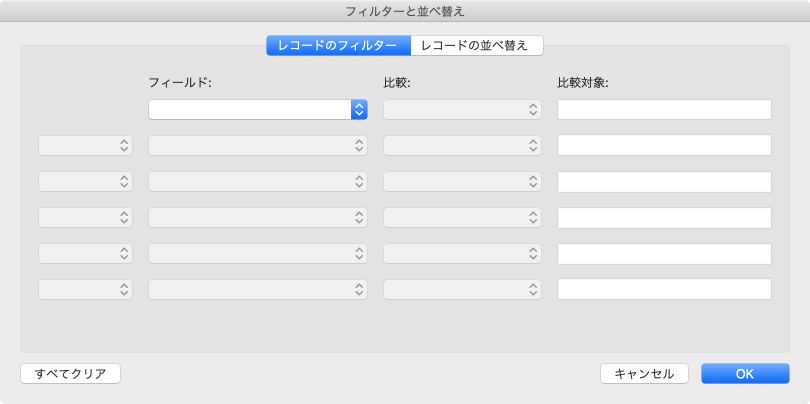Expand the fifth row field dropdown

pyautogui.click(x=258, y=254)
